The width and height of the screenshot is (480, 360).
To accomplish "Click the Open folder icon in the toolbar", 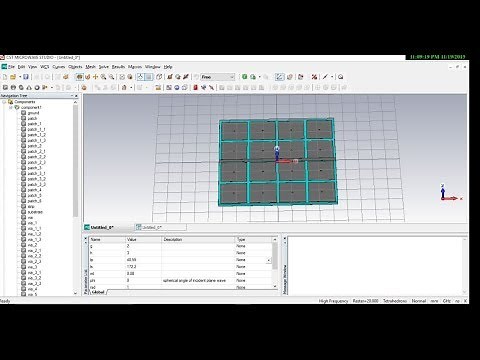I will [x=13, y=77].
